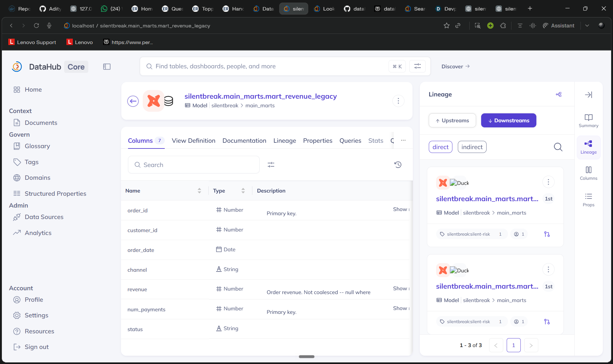
Task: Switch to the View Definition tab
Action: (x=193, y=140)
